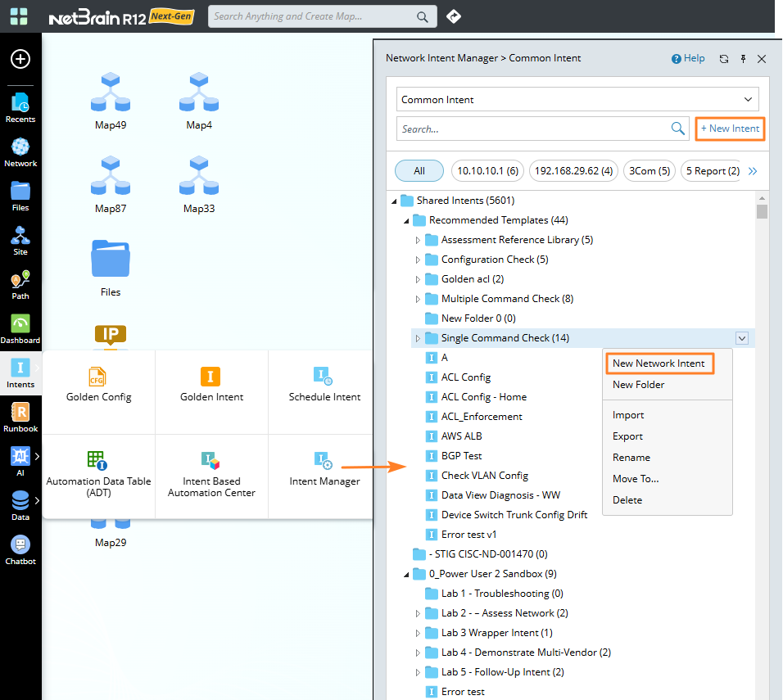Open Intents in the sidebar
This screenshot has width=783, height=700.
pyautogui.click(x=20, y=373)
